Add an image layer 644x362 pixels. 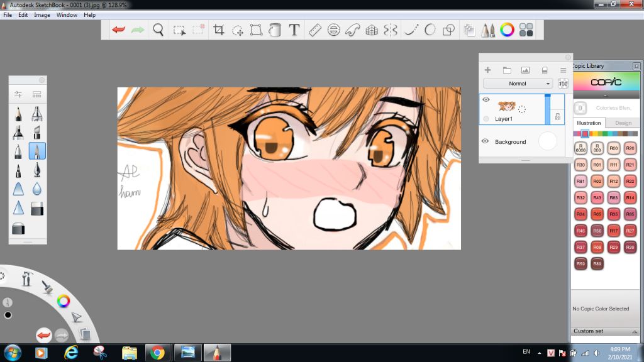coord(525,70)
